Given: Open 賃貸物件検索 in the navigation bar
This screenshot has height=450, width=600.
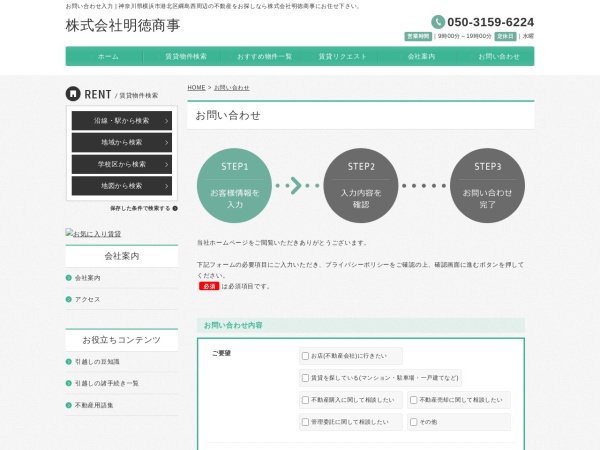Looking at the screenshot, I should coord(183,56).
